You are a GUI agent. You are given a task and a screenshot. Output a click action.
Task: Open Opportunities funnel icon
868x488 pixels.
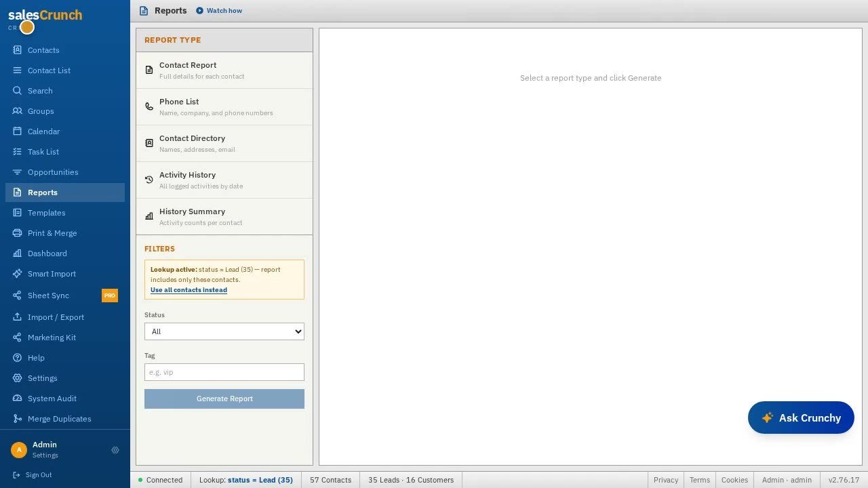tap(17, 172)
